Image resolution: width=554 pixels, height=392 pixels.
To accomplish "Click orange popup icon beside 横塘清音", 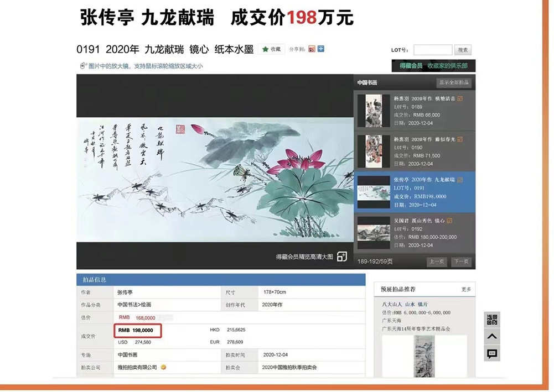I will click(460, 99).
